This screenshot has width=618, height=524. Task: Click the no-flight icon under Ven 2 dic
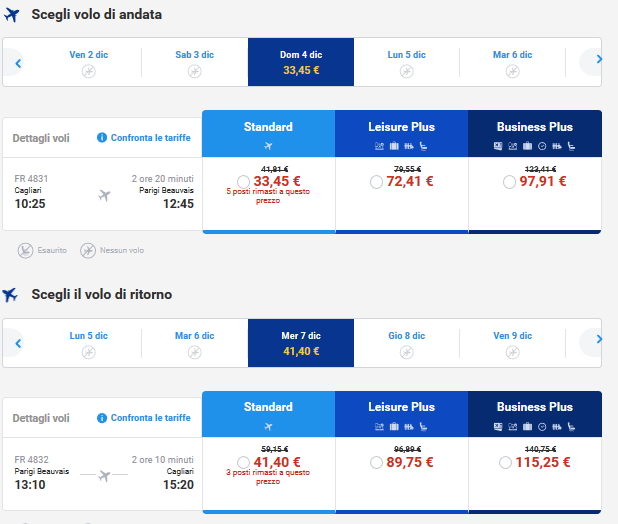[x=88, y=71]
